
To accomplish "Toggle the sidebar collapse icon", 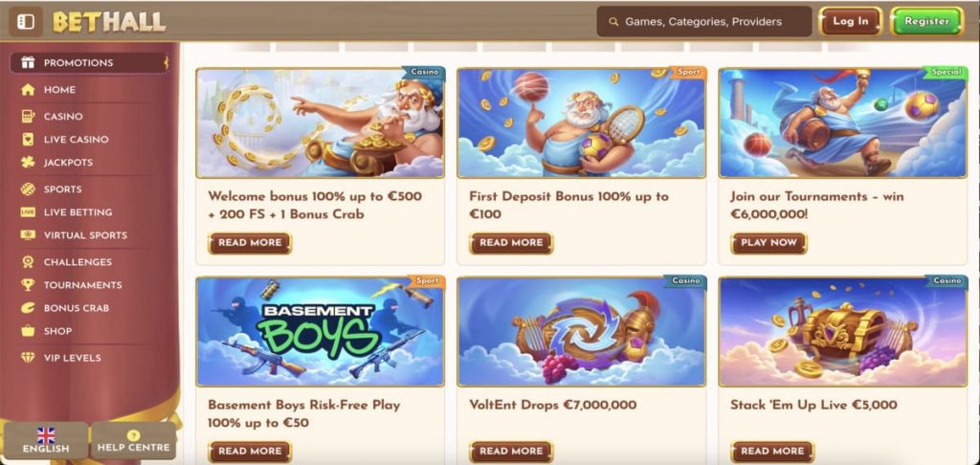I will pos(26,22).
